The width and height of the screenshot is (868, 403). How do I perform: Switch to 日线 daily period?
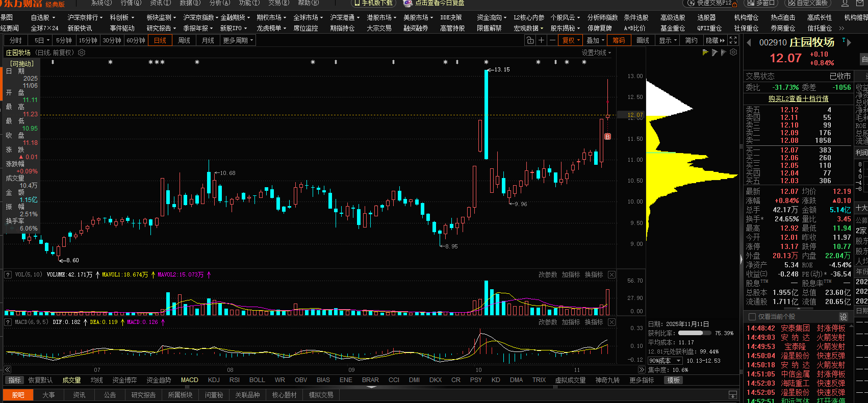click(x=160, y=40)
